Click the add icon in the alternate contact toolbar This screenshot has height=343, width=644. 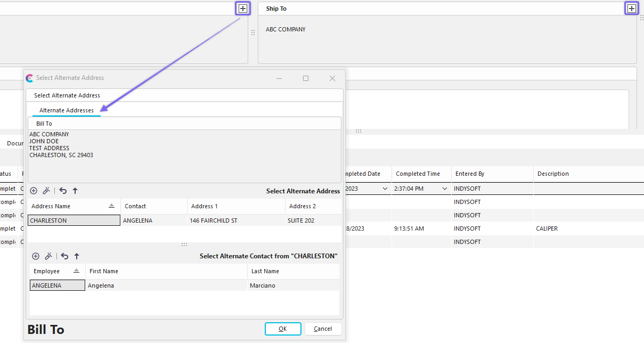(36, 256)
